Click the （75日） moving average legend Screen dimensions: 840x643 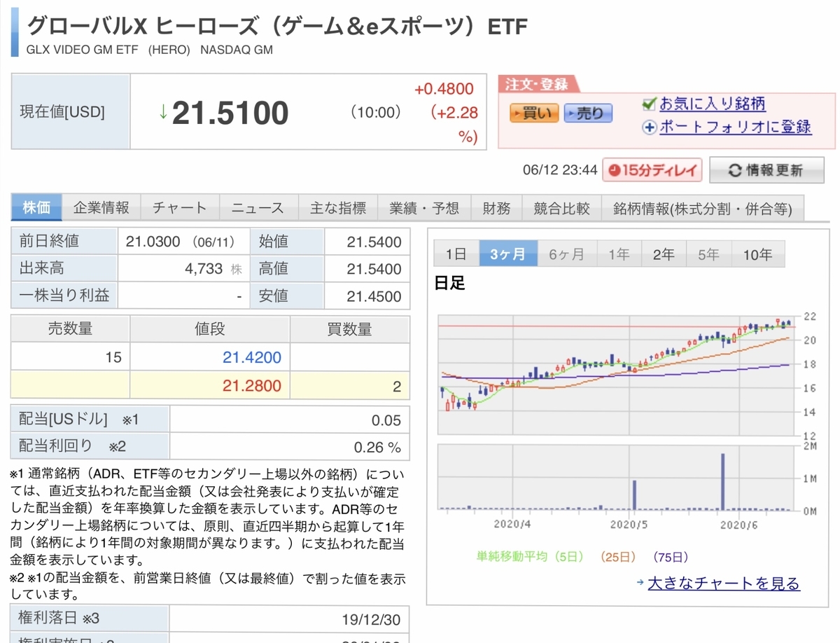(x=670, y=558)
